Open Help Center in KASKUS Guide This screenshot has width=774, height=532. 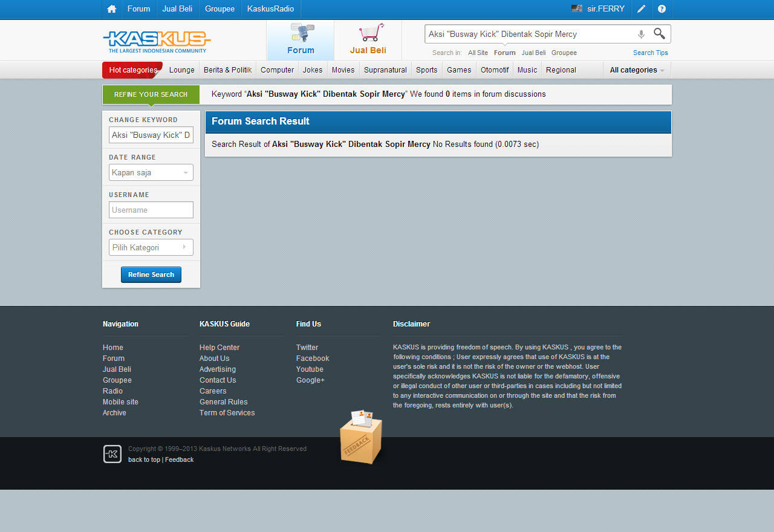(220, 348)
